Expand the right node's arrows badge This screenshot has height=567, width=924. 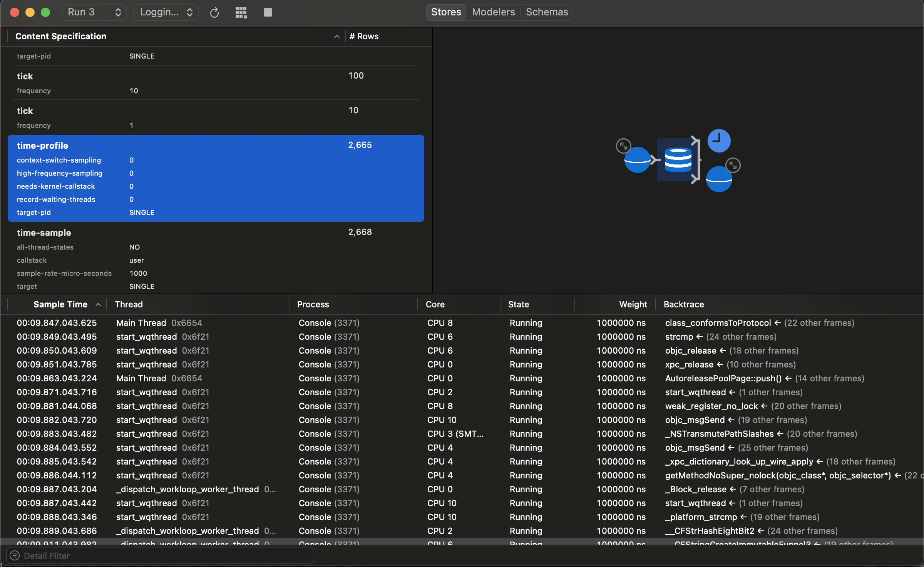coord(733,165)
